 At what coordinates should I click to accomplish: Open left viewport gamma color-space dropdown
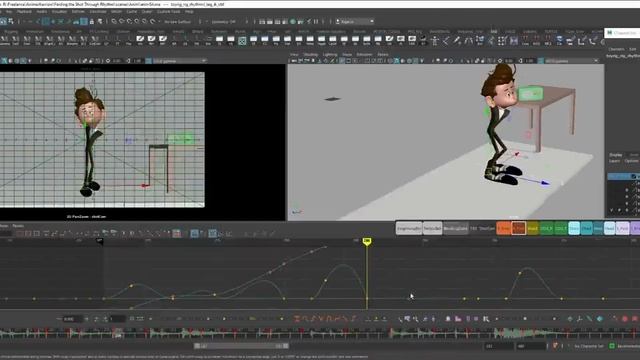(180, 61)
